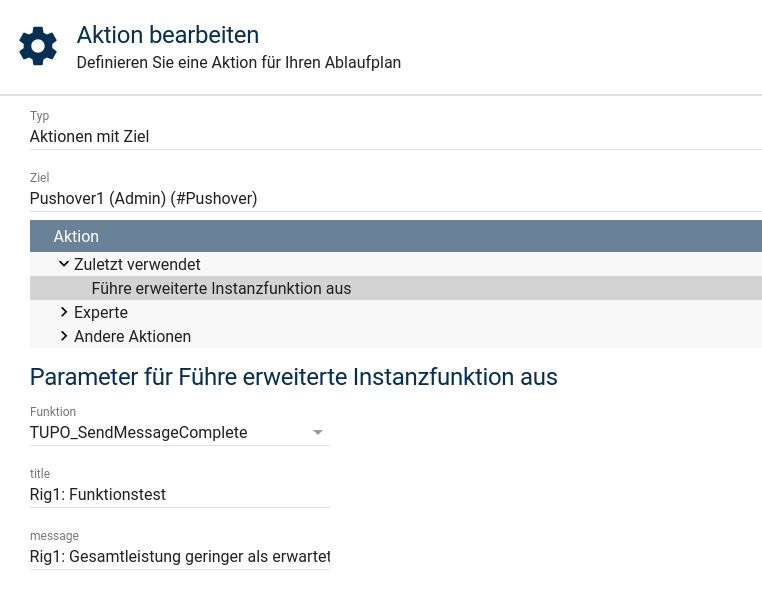Click the Parameter für Führe erweiterte heading
762x598 pixels.
coord(293,377)
